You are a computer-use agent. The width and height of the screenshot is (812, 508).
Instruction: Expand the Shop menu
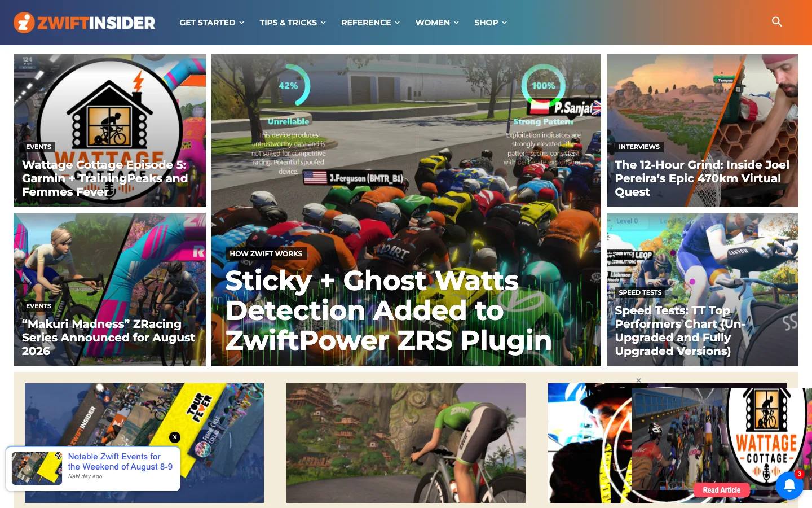coord(491,23)
